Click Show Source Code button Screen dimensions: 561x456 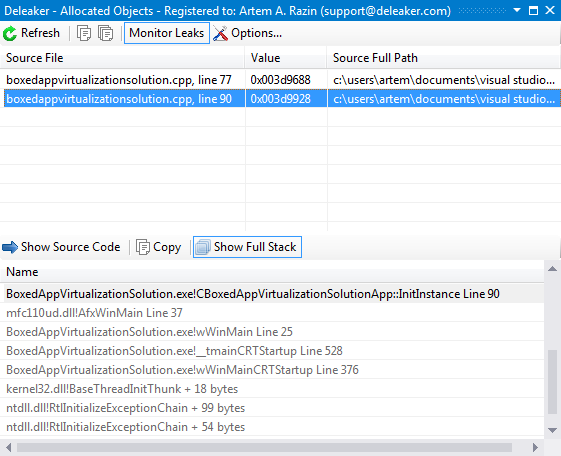click(x=61, y=247)
